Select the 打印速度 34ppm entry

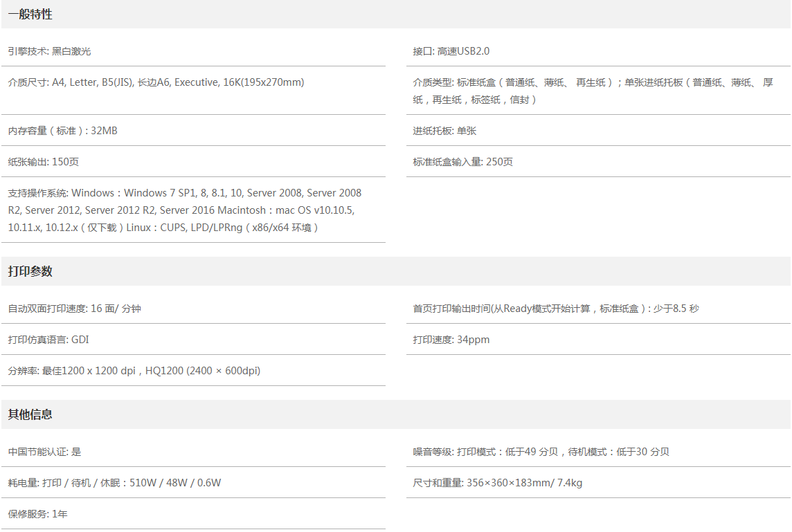click(451, 340)
